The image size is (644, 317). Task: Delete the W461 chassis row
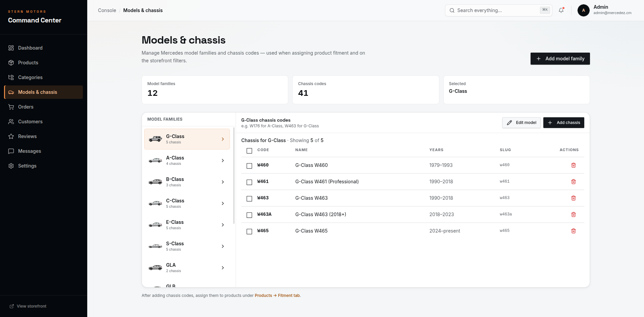click(x=574, y=182)
